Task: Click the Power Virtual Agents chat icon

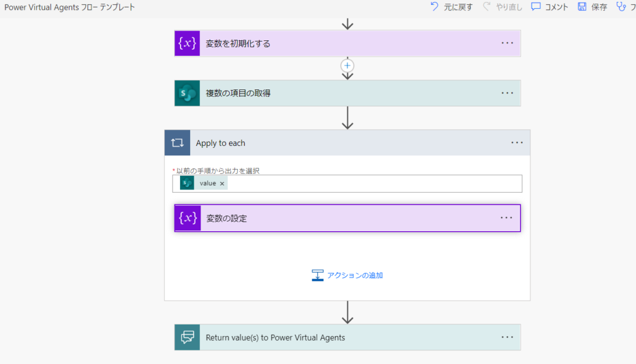Action: (x=187, y=337)
